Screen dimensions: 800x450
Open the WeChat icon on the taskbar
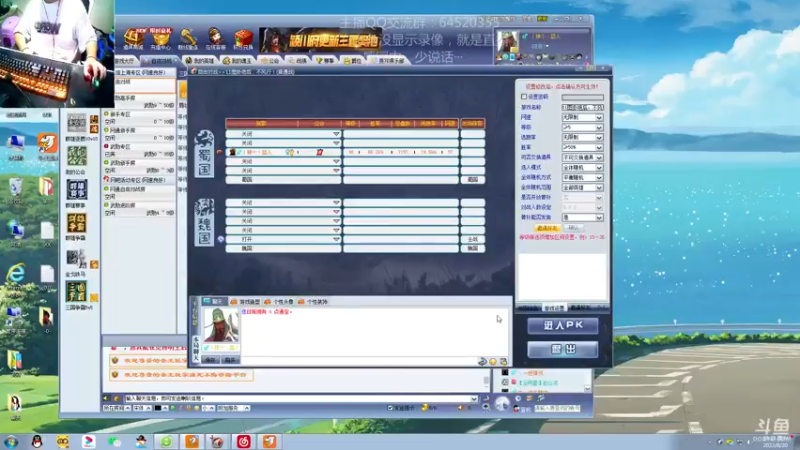tap(114, 441)
